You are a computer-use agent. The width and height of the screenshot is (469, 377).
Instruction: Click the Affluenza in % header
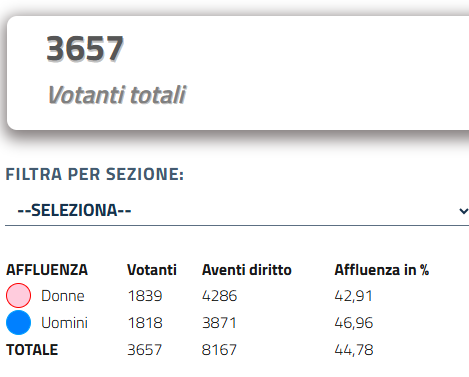coord(382,270)
